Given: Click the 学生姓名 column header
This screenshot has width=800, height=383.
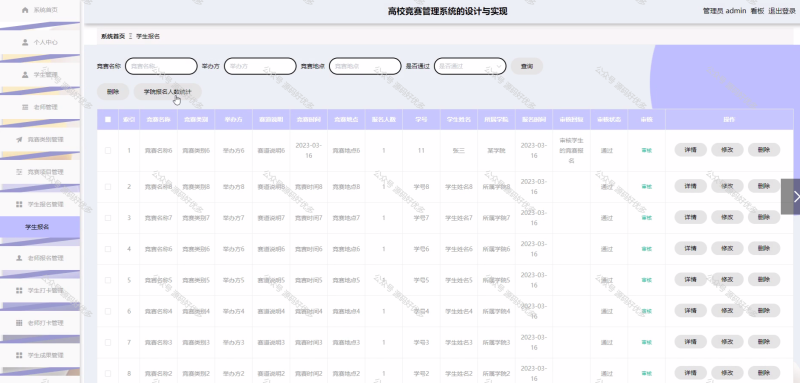Looking at the screenshot, I should pyautogui.click(x=459, y=119).
